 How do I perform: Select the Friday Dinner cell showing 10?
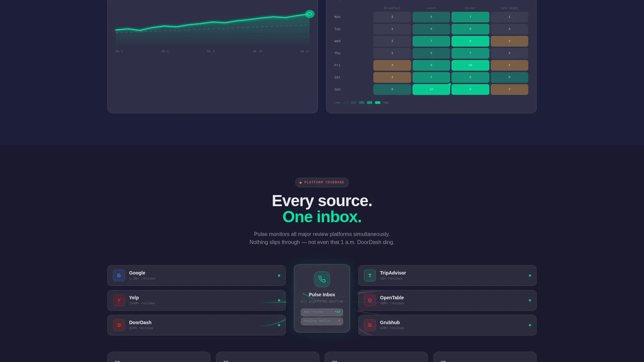[x=470, y=65]
